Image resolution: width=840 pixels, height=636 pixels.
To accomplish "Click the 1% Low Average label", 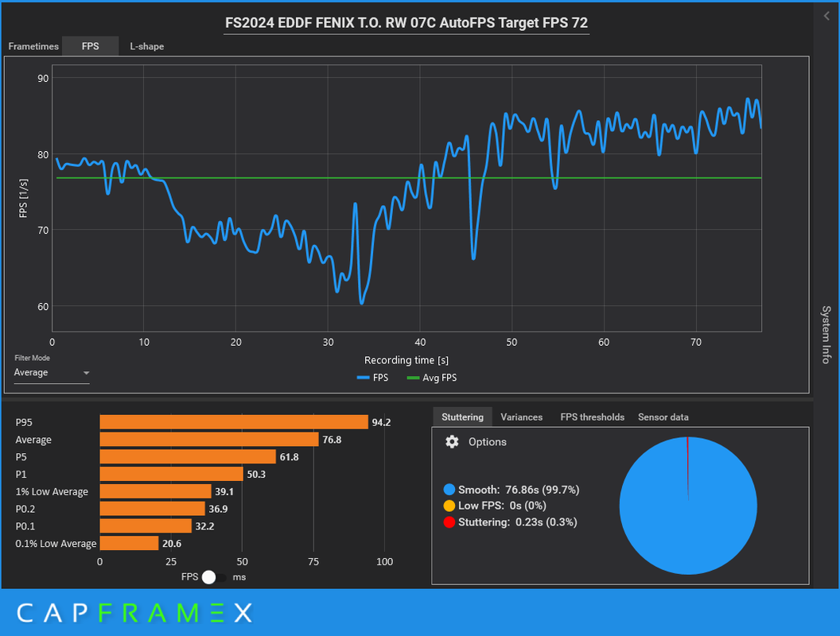I will click(x=52, y=491).
